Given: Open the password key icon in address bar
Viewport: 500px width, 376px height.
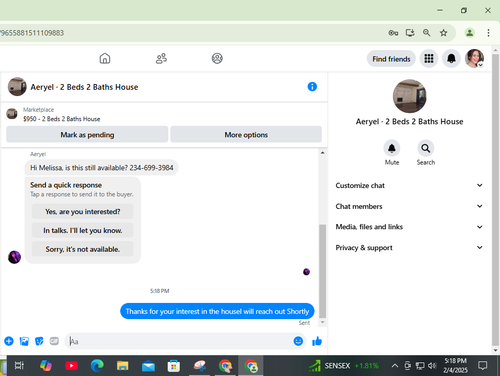Looking at the screenshot, I should (393, 33).
